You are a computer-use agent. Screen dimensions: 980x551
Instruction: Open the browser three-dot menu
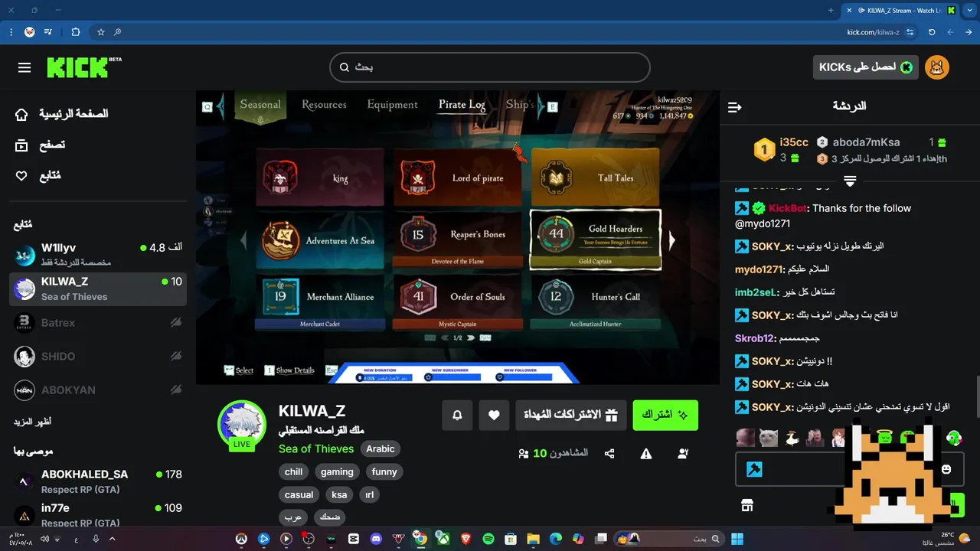click(x=11, y=32)
